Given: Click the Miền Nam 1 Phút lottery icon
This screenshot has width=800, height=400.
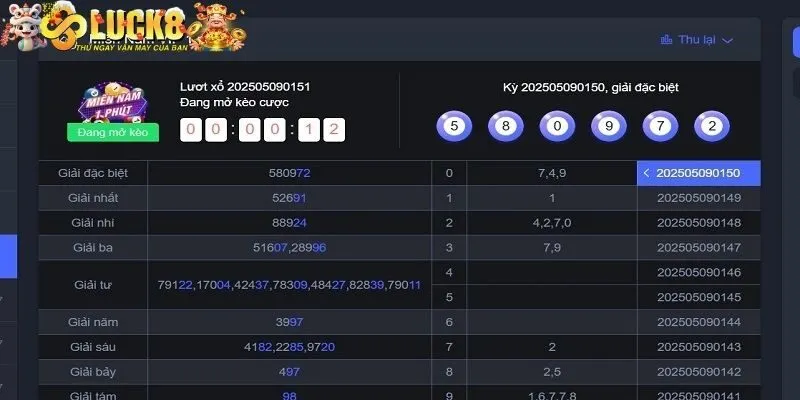Looking at the screenshot, I should point(112,101).
